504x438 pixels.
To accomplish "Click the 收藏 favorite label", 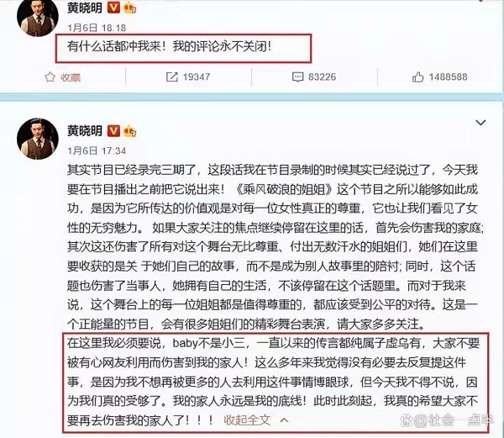I will (71, 77).
